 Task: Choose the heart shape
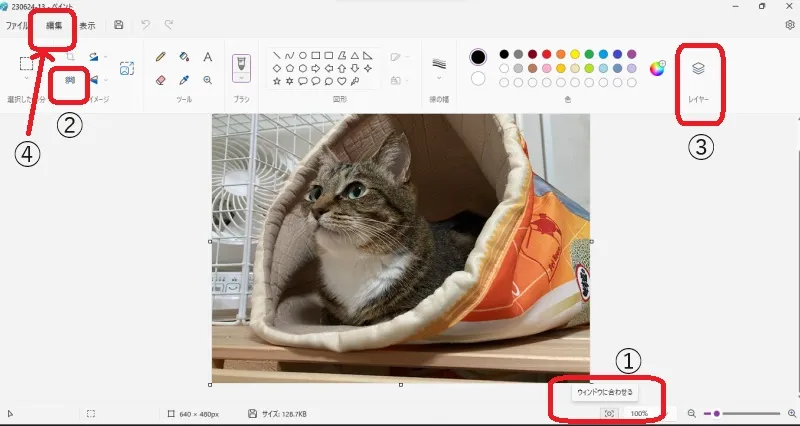342,81
